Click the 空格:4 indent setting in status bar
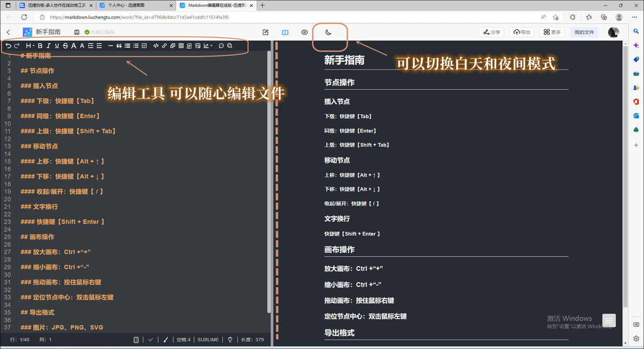The height and width of the screenshot is (349, 644). pyautogui.click(x=184, y=340)
